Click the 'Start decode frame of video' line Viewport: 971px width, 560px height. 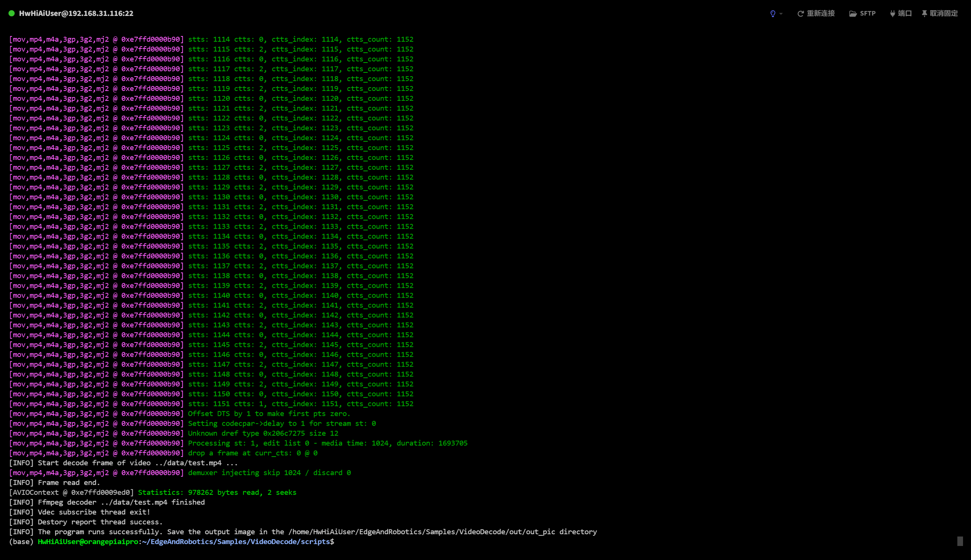[x=123, y=463]
